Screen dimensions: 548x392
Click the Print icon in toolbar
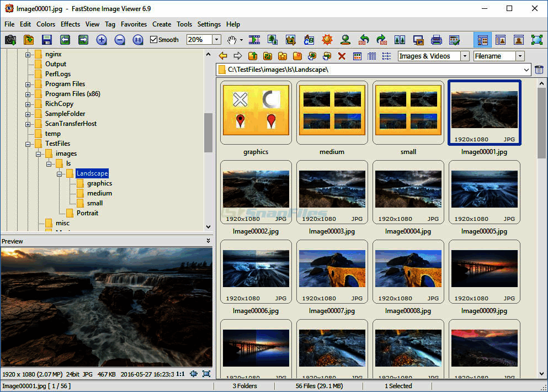click(436, 40)
